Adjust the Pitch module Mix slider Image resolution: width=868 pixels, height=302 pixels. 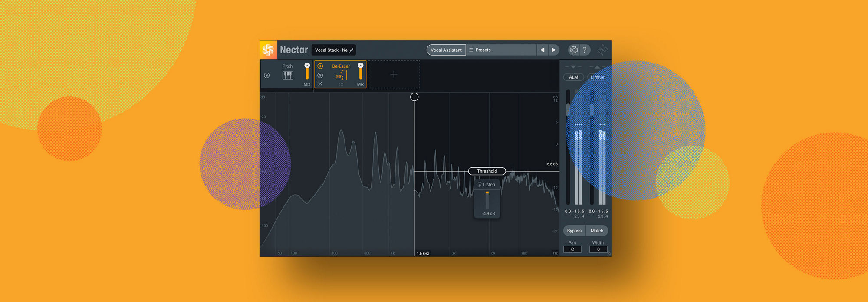[307, 72]
